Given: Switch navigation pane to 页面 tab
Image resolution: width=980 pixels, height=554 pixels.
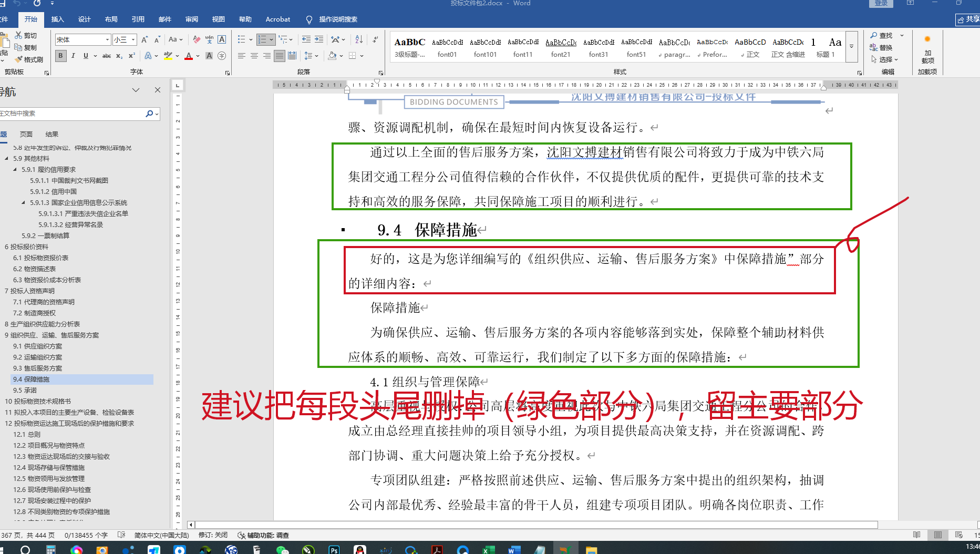Looking at the screenshot, I should [x=26, y=134].
